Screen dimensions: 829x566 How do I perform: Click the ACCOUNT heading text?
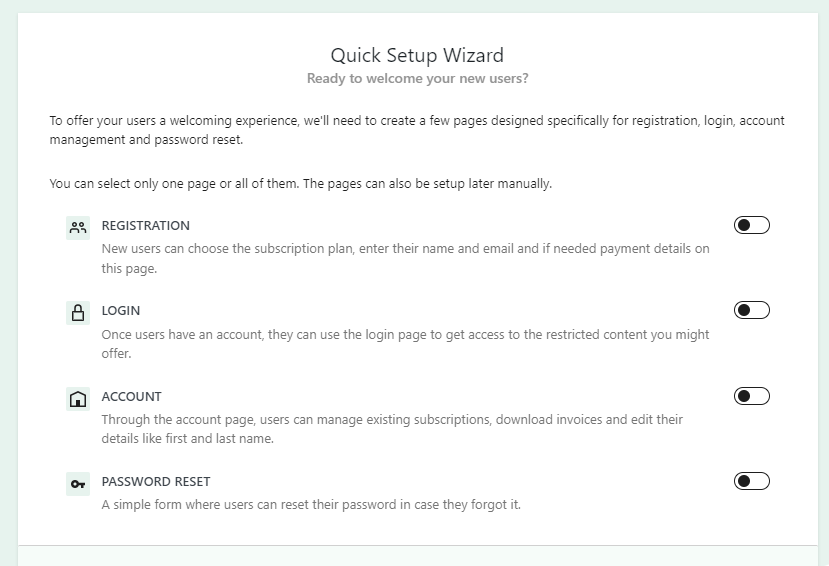tap(131, 396)
